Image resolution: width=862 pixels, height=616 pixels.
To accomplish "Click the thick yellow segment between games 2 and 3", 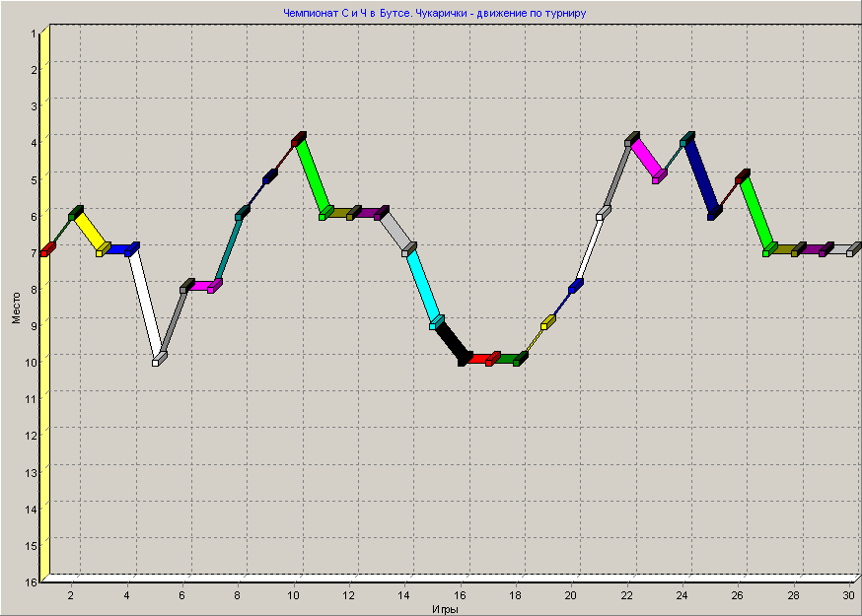I will (90, 232).
